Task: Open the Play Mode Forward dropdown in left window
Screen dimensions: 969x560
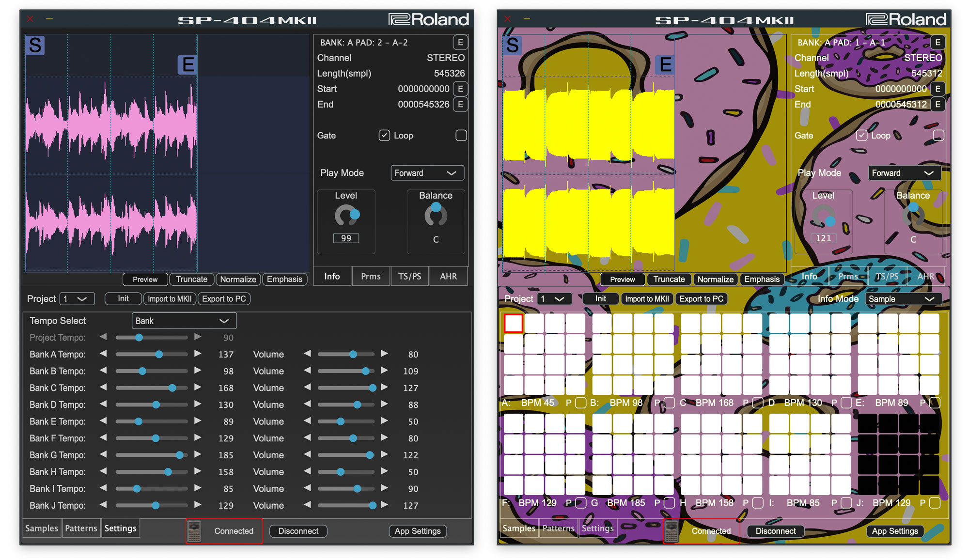Action: 427,173
